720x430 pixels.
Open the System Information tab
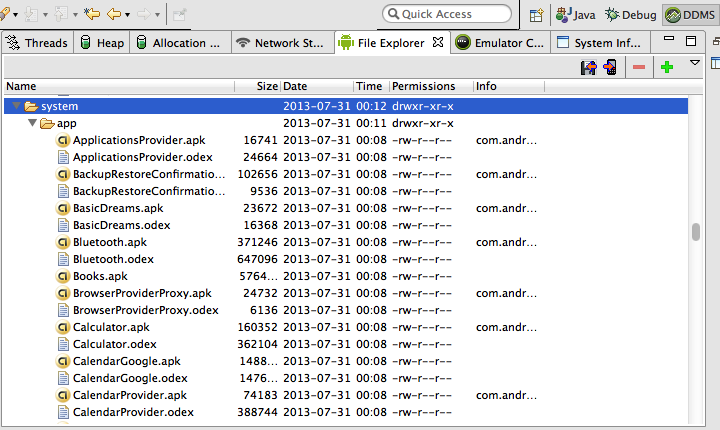coord(600,43)
